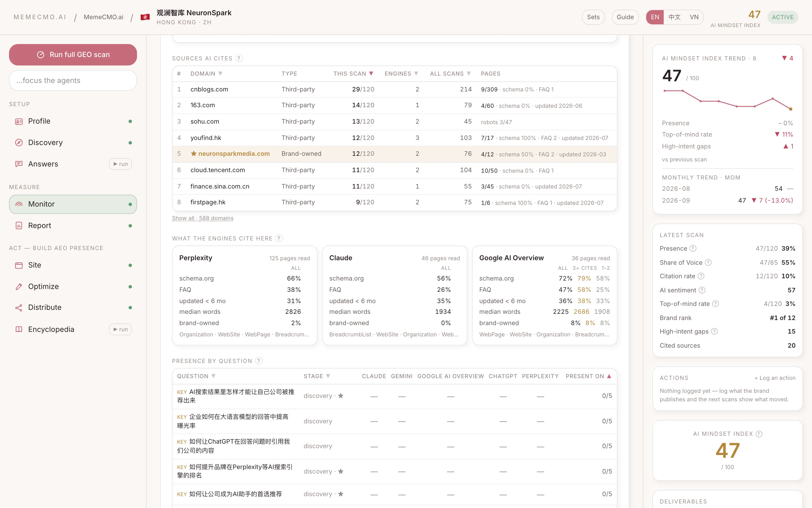The height and width of the screenshot is (508, 812).
Task: Open the Profile sidebar icon
Action: coord(19,121)
